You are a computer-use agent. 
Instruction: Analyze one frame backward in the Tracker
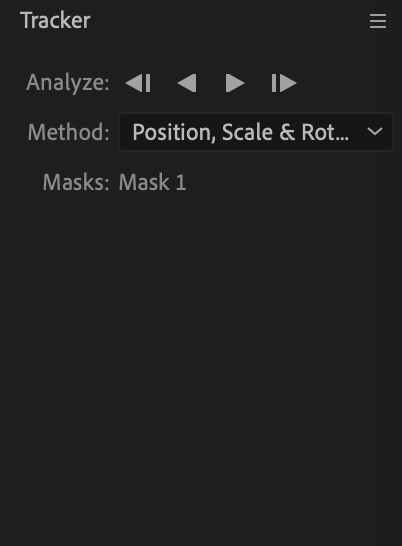click(138, 83)
